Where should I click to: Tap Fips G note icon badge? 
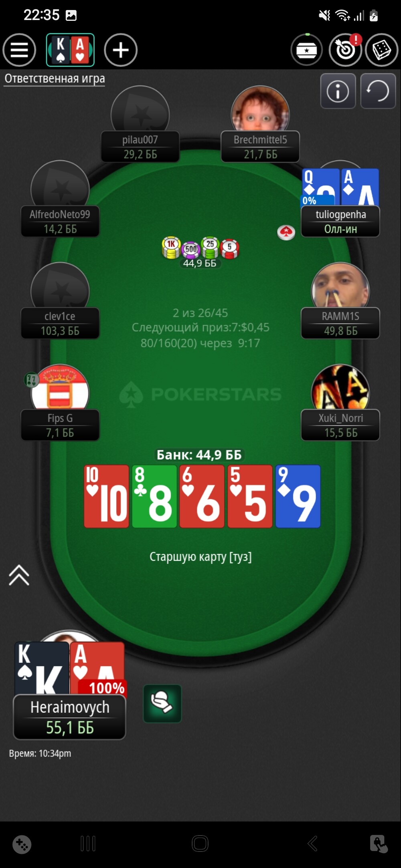click(x=32, y=380)
